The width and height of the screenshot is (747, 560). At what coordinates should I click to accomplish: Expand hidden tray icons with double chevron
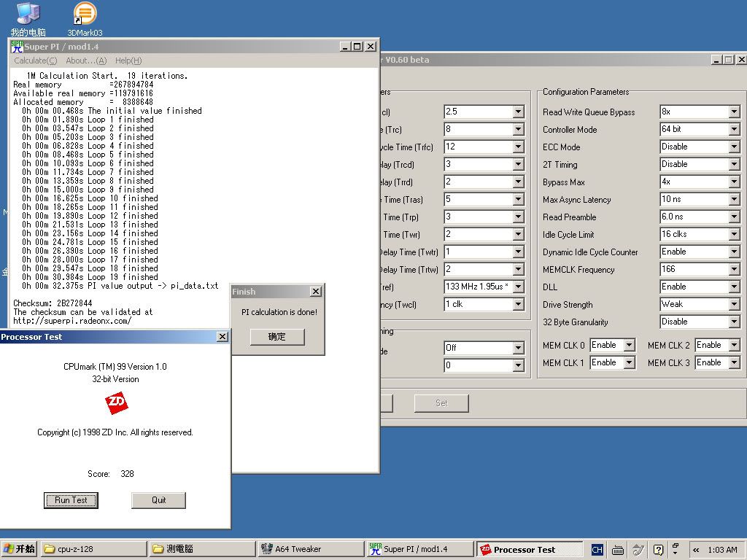[695, 550]
